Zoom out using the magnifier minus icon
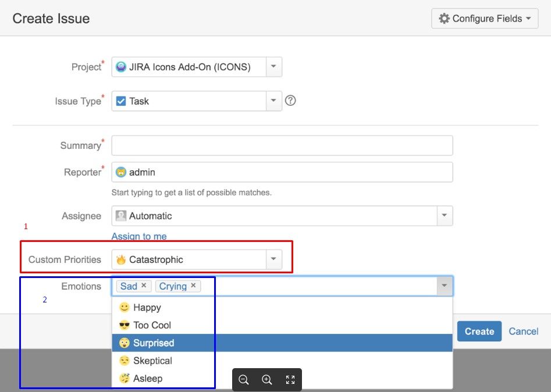551x392 pixels. click(x=244, y=380)
